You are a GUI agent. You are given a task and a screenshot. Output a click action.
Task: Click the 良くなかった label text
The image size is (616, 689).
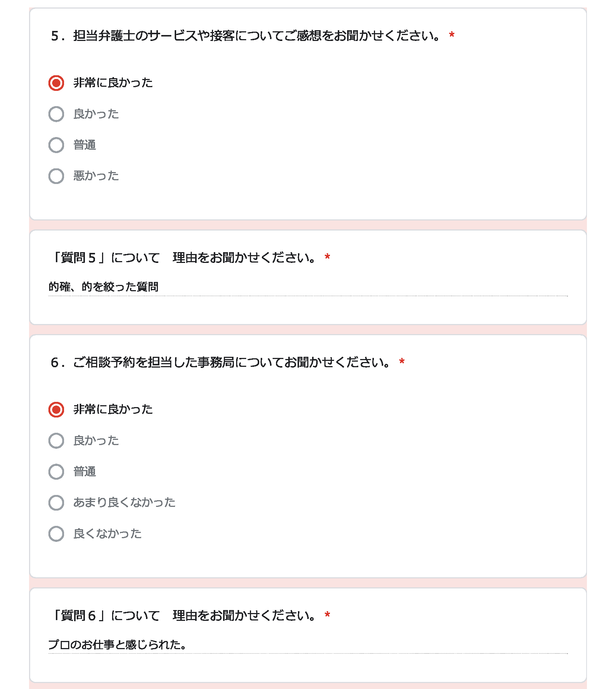(x=108, y=534)
